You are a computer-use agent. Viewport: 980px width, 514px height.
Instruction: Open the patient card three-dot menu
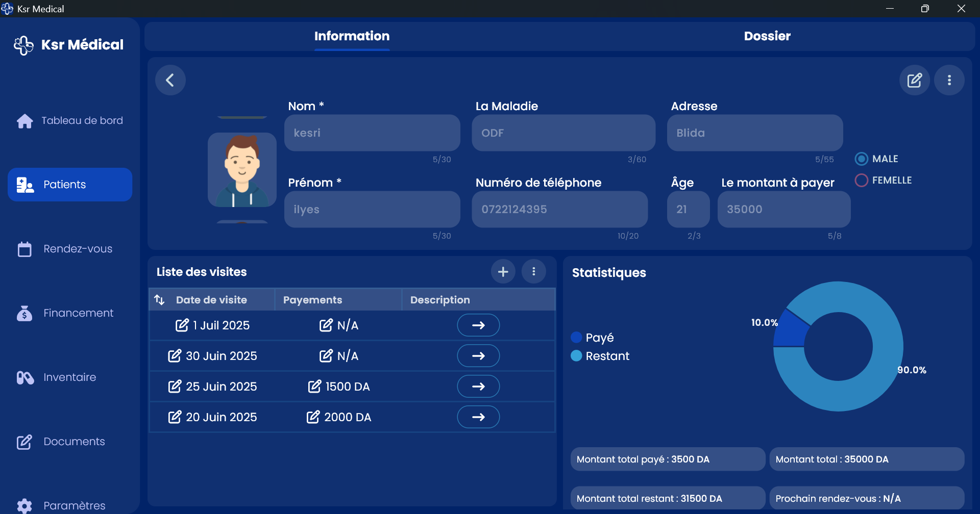(x=949, y=80)
